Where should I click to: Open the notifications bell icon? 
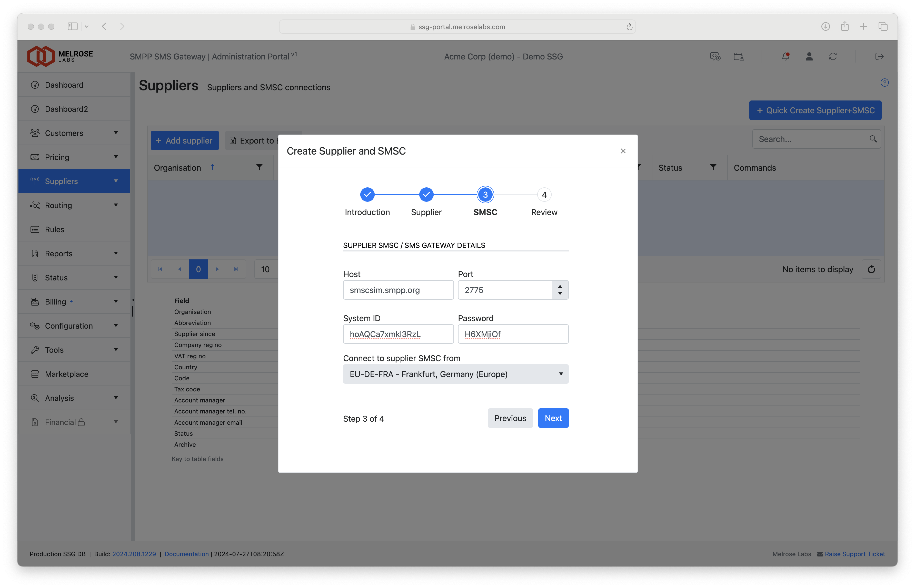[785, 56]
